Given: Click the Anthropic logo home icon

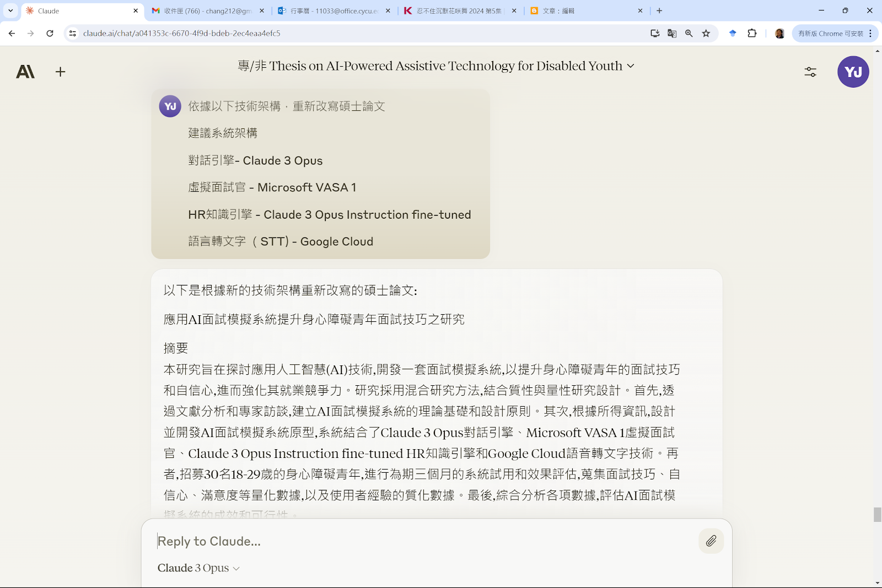Looking at the screenshot, I should click(25, 72).
